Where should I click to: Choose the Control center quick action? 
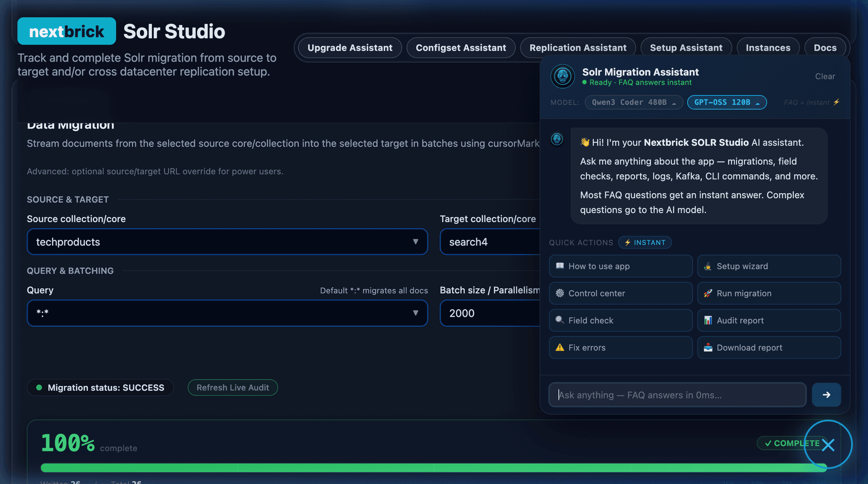(621, 293)
